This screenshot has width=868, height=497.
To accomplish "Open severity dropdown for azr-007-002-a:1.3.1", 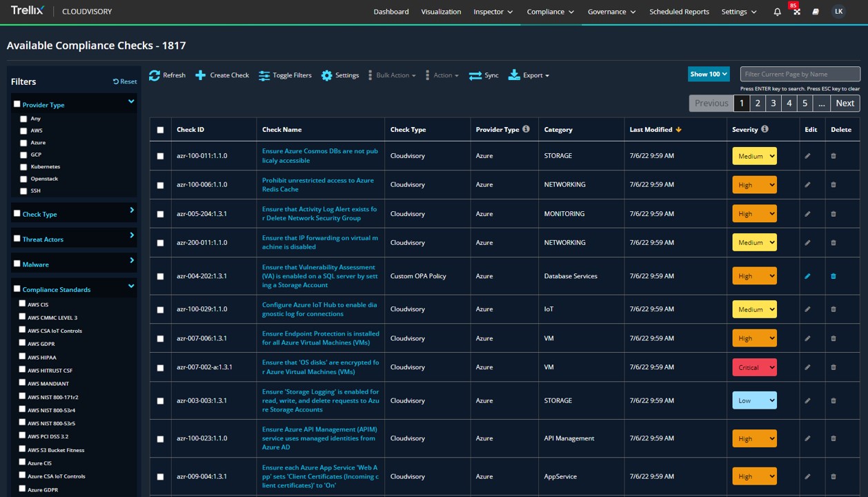I will [x=754, y=367].
